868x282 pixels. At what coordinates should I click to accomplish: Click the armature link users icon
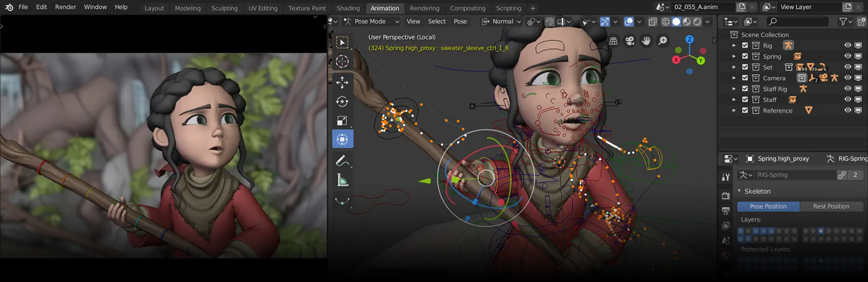point(841,175)
